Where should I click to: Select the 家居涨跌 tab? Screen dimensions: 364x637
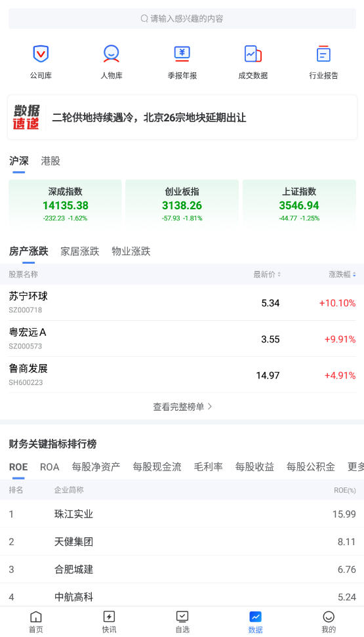[x=79, y=251]
